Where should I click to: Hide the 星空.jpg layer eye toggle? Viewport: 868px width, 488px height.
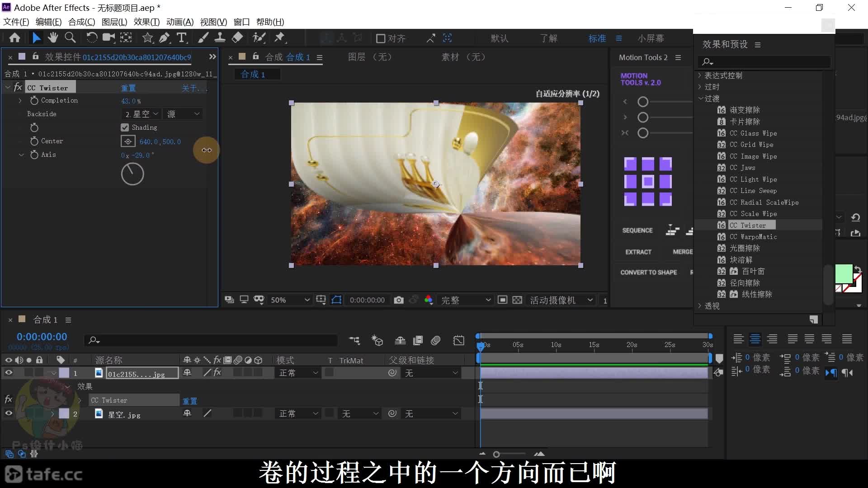pos(8,413)
